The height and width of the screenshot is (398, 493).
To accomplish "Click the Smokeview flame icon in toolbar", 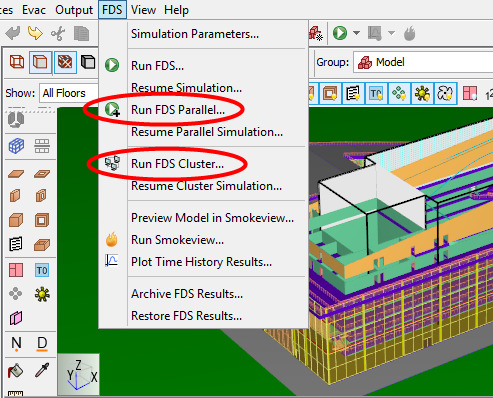I will point(410,33).
